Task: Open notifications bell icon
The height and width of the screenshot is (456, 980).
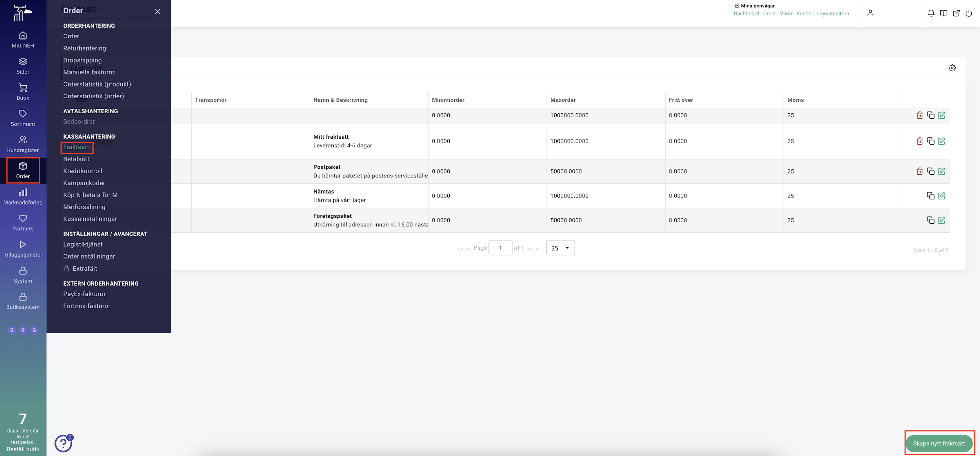Action: pos(931,13)
